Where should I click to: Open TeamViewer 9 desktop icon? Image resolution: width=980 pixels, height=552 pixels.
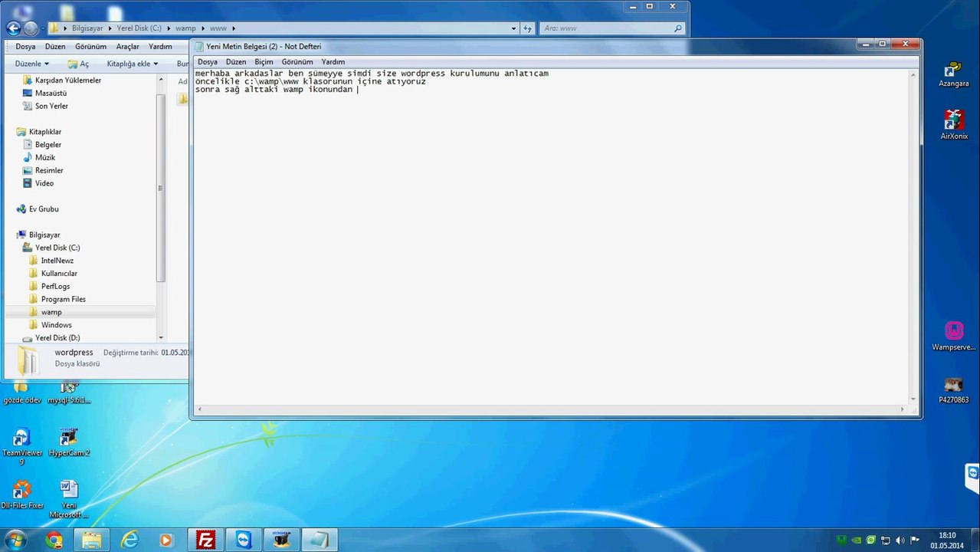tap(22, 446)
